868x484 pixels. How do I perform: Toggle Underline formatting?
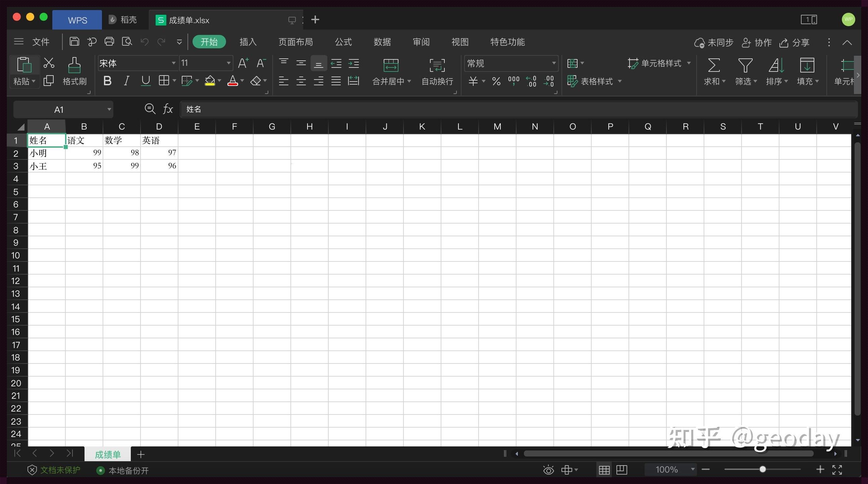146,81
